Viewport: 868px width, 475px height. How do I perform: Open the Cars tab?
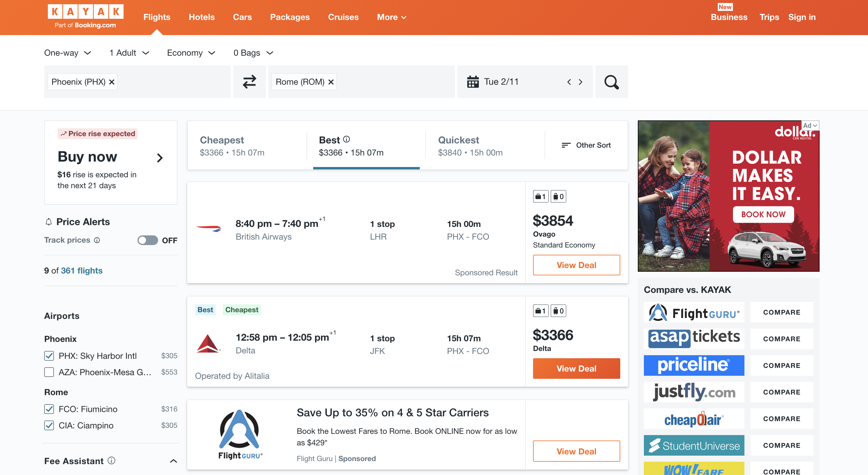coord(242,17)
